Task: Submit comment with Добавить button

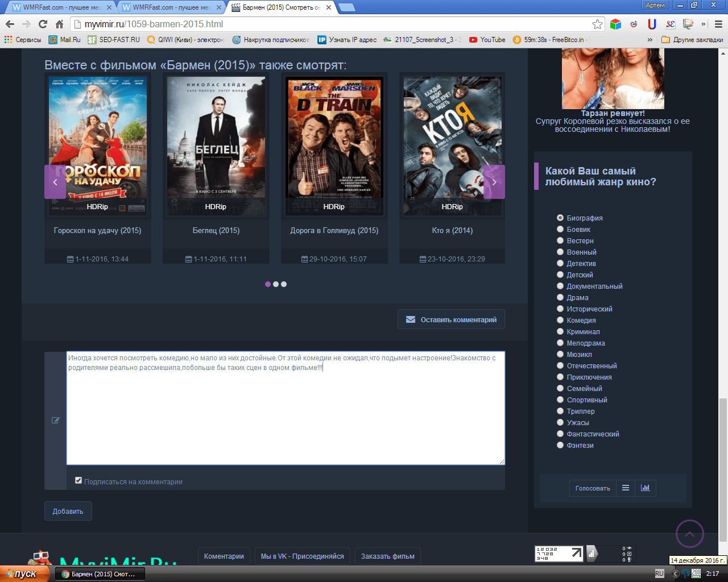Action: coord(68,511)
